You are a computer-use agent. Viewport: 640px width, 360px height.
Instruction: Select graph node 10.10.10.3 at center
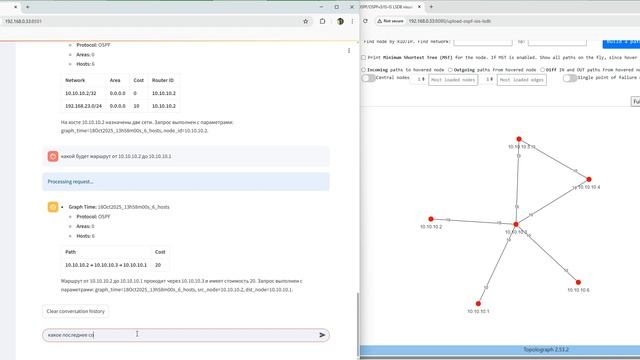tap(516, 224)
